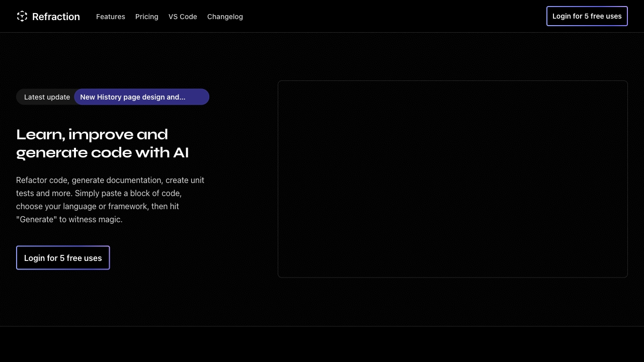Viewport: 644px width, 362px height.
Task: View the Changelog
Action: click(x=225, y=17)
